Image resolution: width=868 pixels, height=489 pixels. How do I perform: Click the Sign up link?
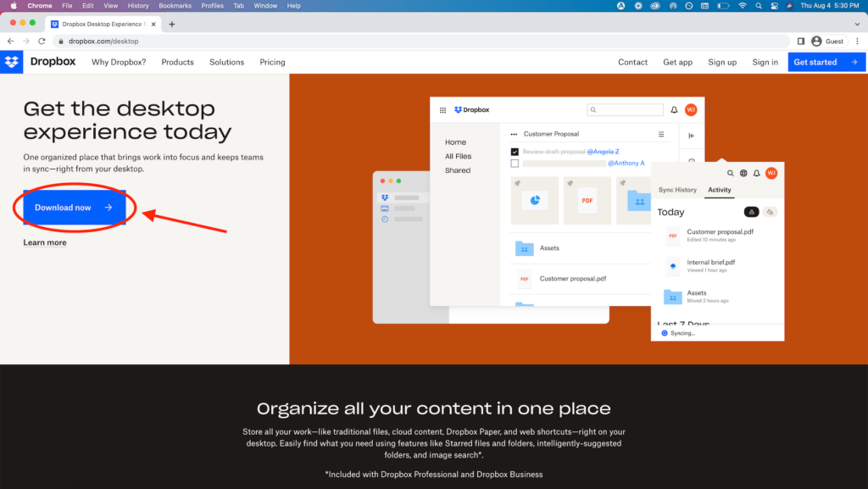pyautogui.click(x=722, y=63)
